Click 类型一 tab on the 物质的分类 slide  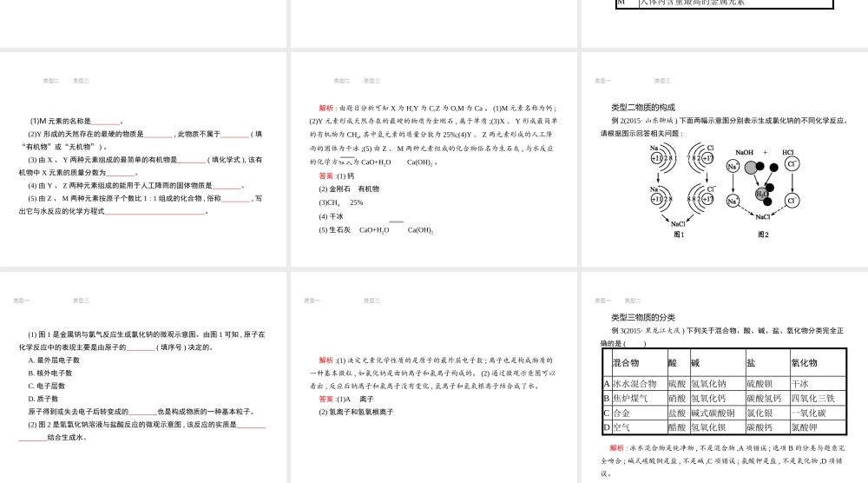(603, 301)
